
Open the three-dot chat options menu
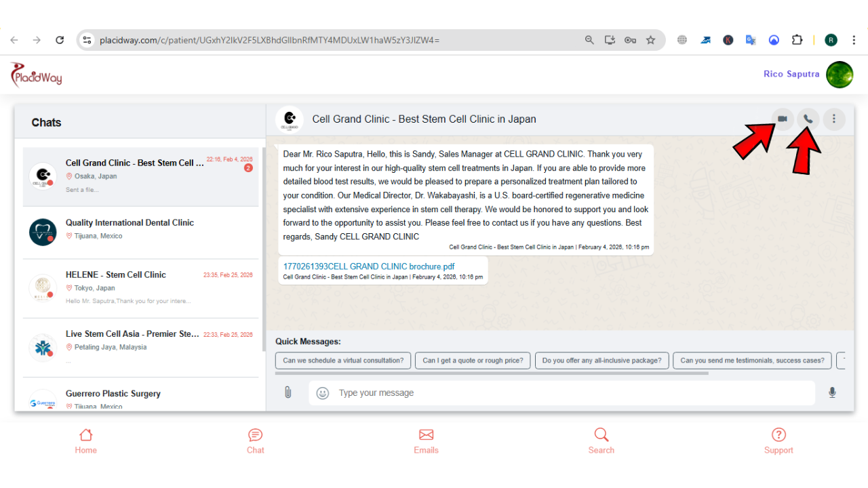pos(833,119)
